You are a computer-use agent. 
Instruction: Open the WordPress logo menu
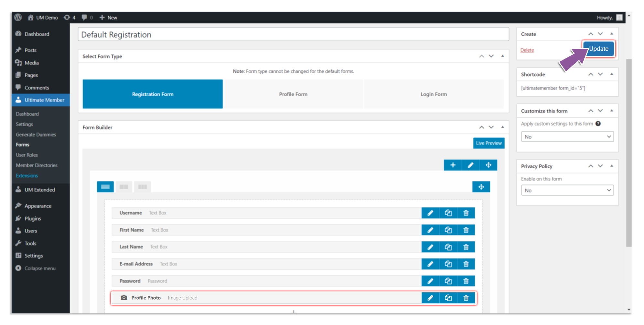(18, 17)
